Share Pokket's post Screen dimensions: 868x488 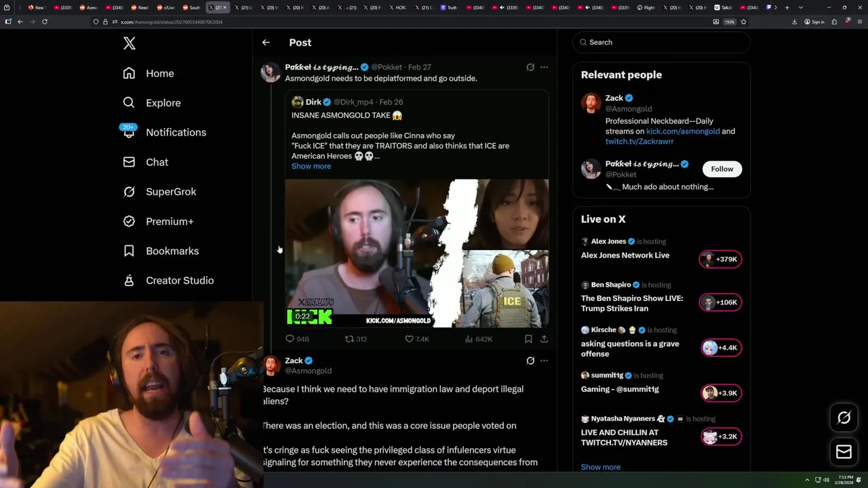544,339
